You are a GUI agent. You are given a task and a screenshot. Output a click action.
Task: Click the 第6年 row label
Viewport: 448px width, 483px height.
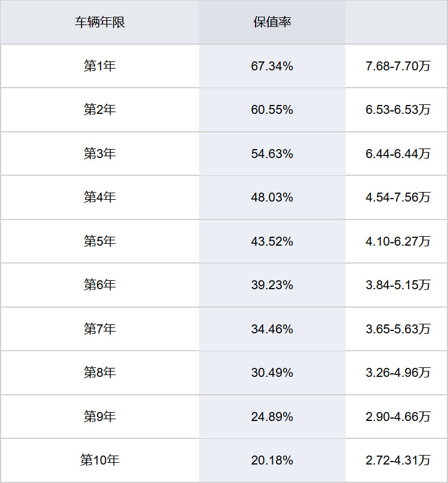(99, 285)
